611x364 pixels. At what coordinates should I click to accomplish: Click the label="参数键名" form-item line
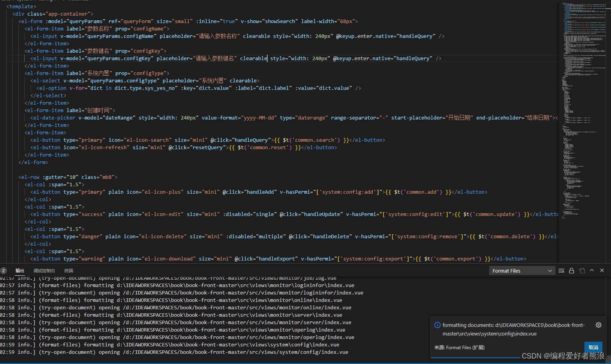pyautogui.click(x=95, y=51)
